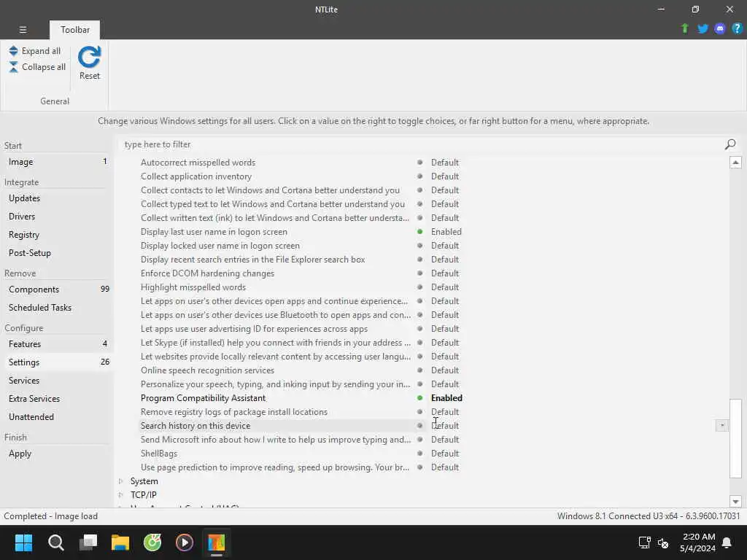Open the blue Help question icon
747x560 pixels.
coord(737,28)
